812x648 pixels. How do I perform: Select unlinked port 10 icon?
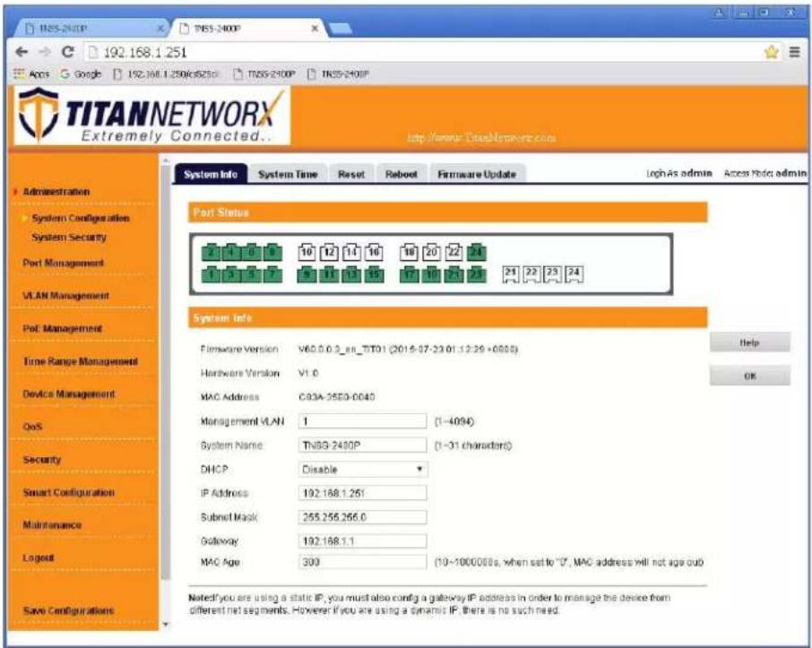coord(307,252)
